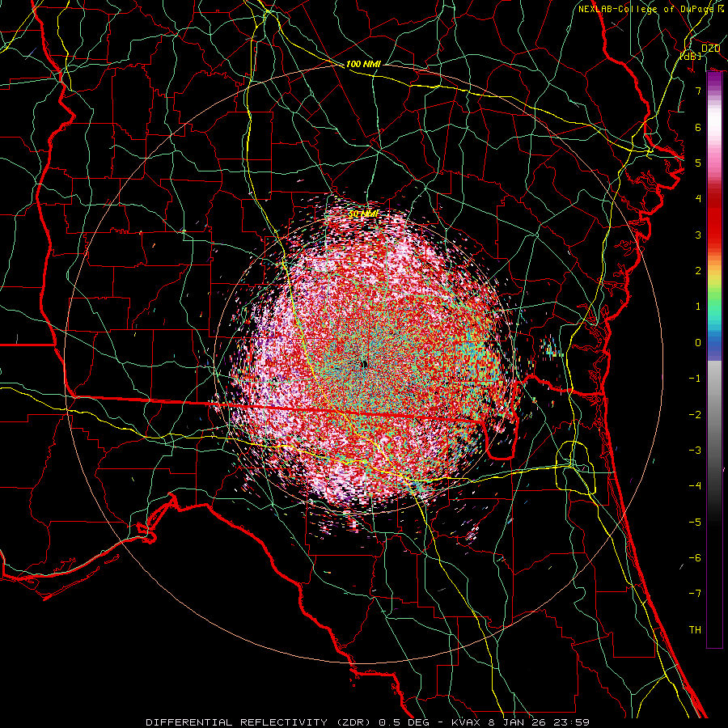This screenshot has width=728, height=728.
Task: Click the "0" value on the color scale
Action: tap(698, 343)
